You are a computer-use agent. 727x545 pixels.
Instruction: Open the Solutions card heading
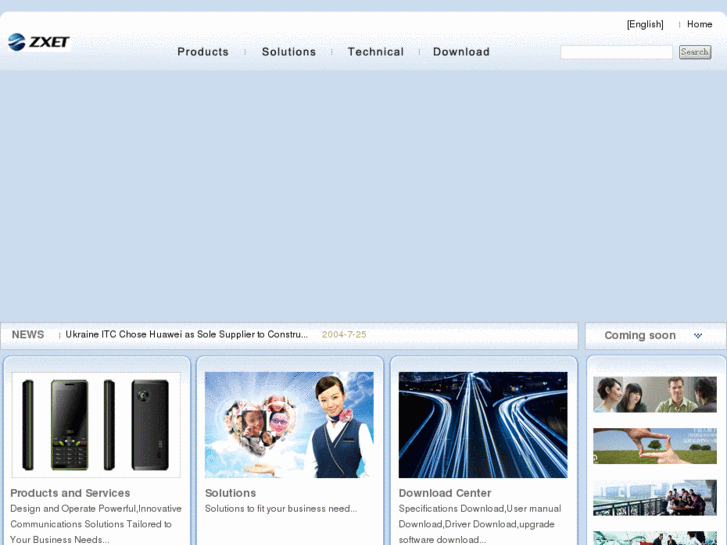coord(230,493)
